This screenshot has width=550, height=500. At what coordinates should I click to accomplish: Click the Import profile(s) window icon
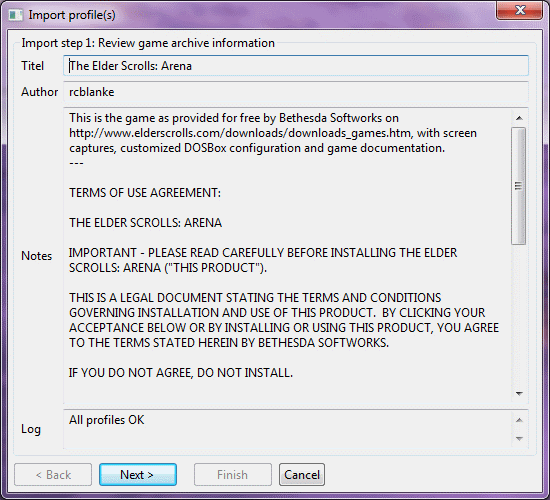[16, 15]
